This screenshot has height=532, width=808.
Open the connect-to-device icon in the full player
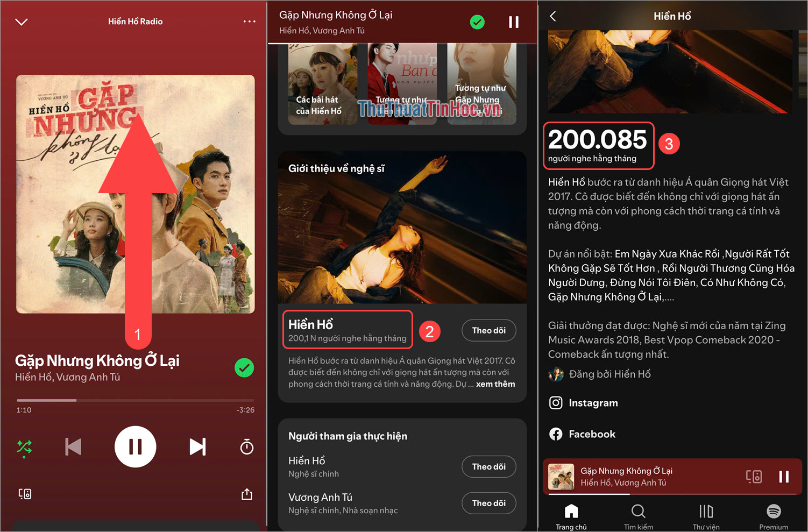[x=25, y=494]
